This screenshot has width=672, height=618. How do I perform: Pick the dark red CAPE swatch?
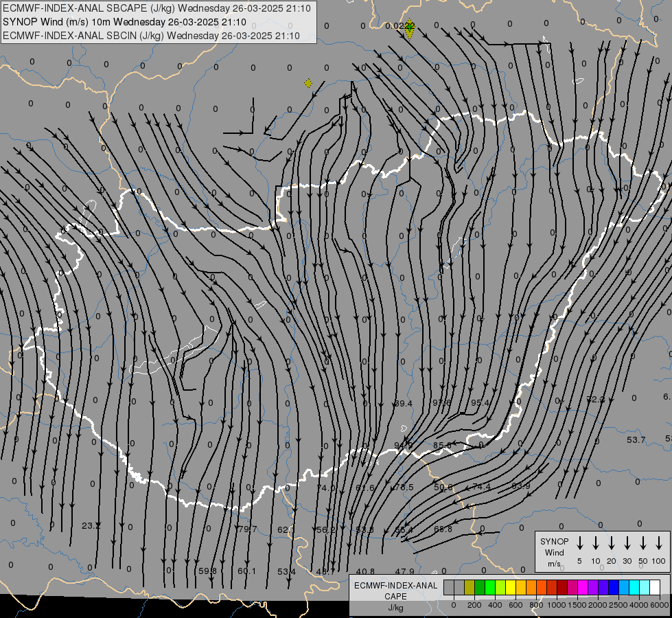coord(562,588)
